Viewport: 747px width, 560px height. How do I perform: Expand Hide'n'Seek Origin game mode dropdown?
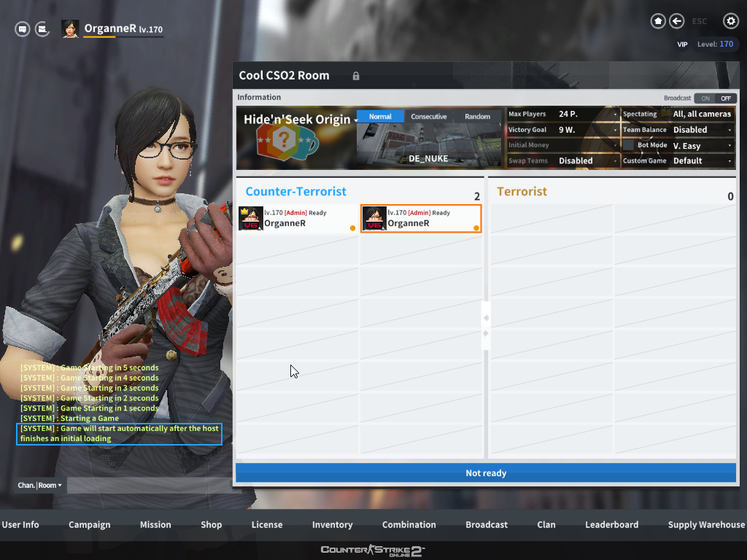[x=301, y=120]
